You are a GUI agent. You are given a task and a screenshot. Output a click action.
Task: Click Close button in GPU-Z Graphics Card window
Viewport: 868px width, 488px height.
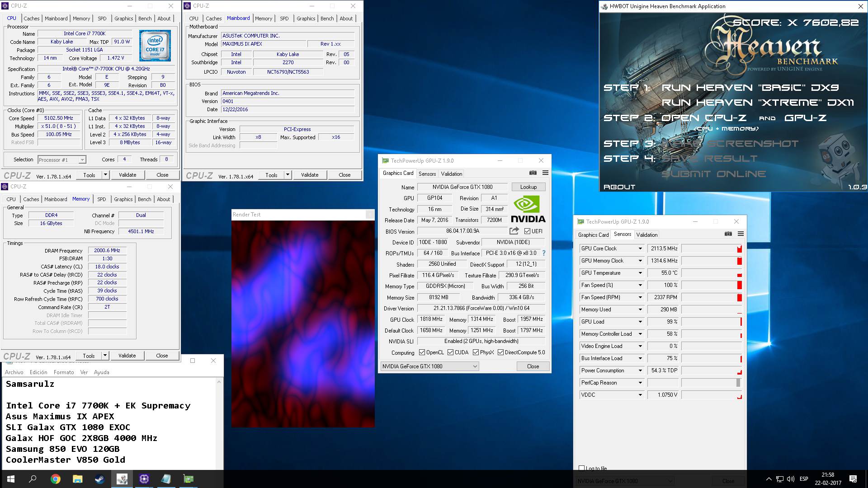(533, 366)
